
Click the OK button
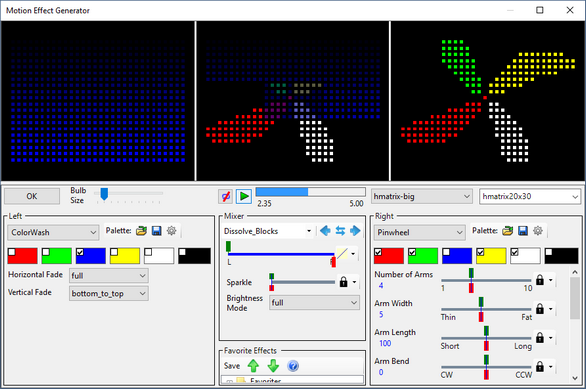pos(32,196)
